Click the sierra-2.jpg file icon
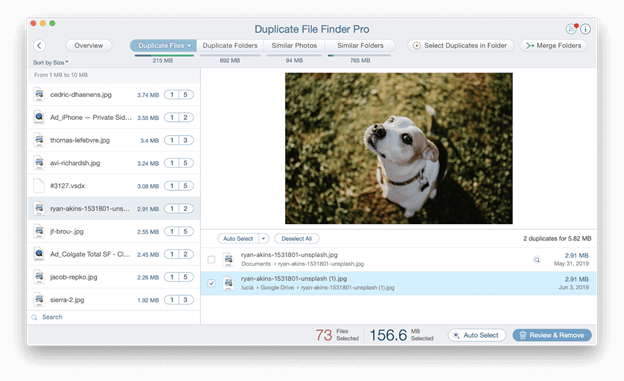Viewport: 624px width, 381px height. (x=39, y=300)
